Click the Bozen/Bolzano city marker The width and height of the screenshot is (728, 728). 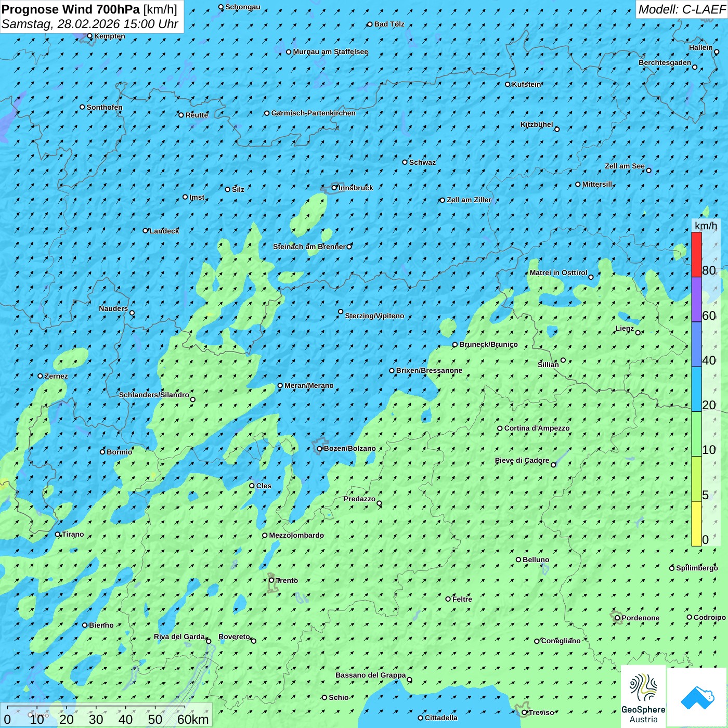[x=320, y=449]
